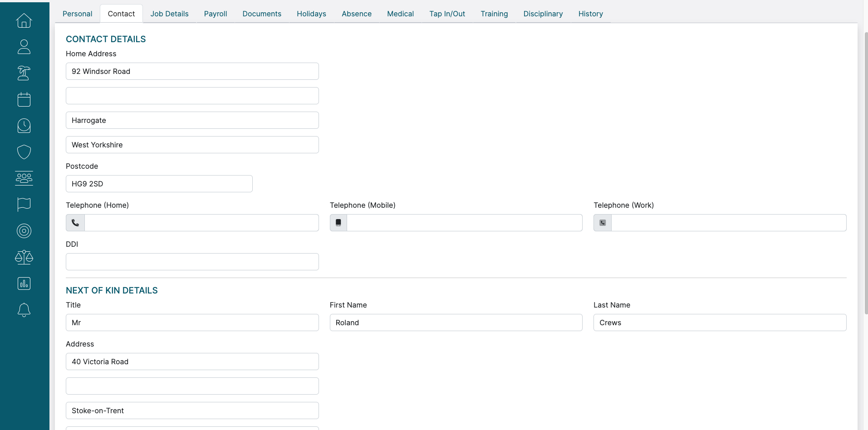The image size is (868, 430).
Task: Go to the Personal tab
Action: pyautogui.click(x=77, y=14)
